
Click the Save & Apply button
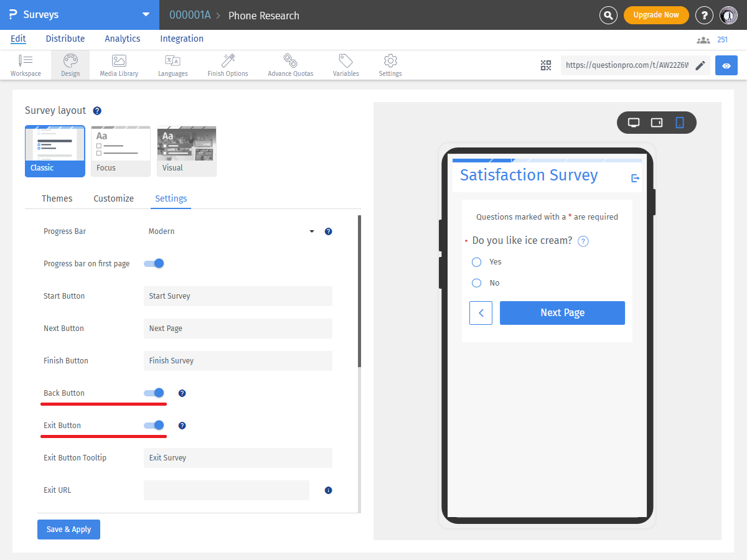click(68, 529)
